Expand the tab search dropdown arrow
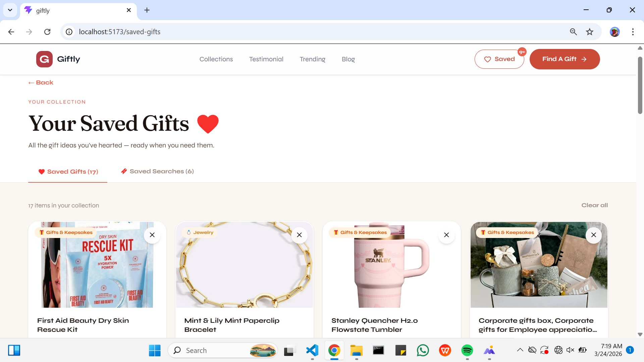The height and width of the screenshot is (362, 644). [x=10, y=10]
